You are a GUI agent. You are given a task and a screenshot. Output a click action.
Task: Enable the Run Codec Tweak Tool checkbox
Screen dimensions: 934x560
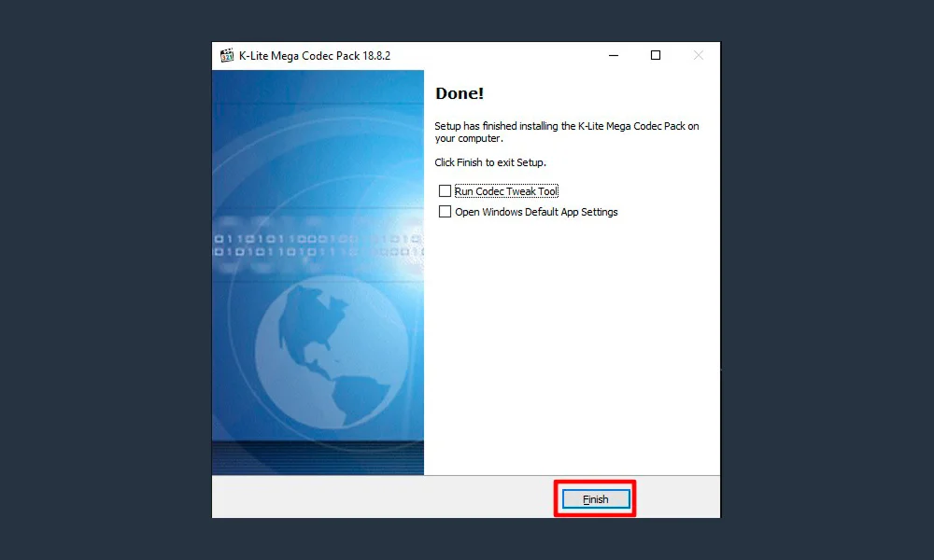pos(445,191)
